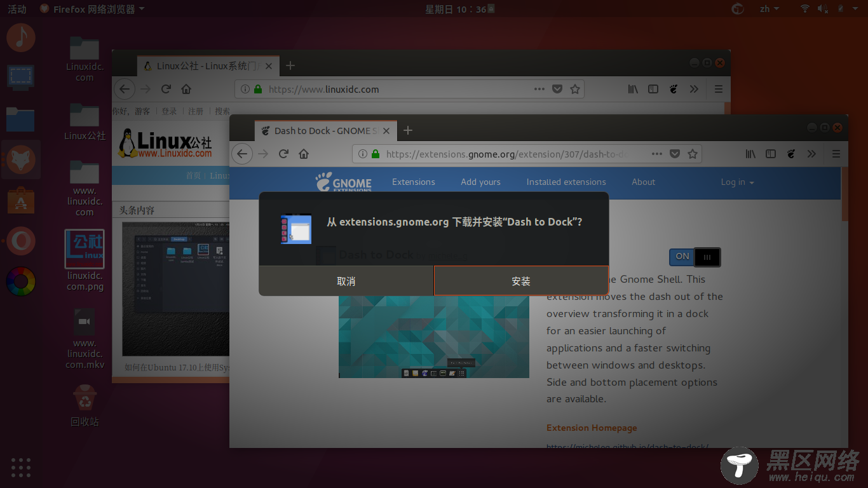Select the www.linuxidc.com.mkv video file
Screen dimensions: 868x488
pyautogui.click(x=85, y=338)
